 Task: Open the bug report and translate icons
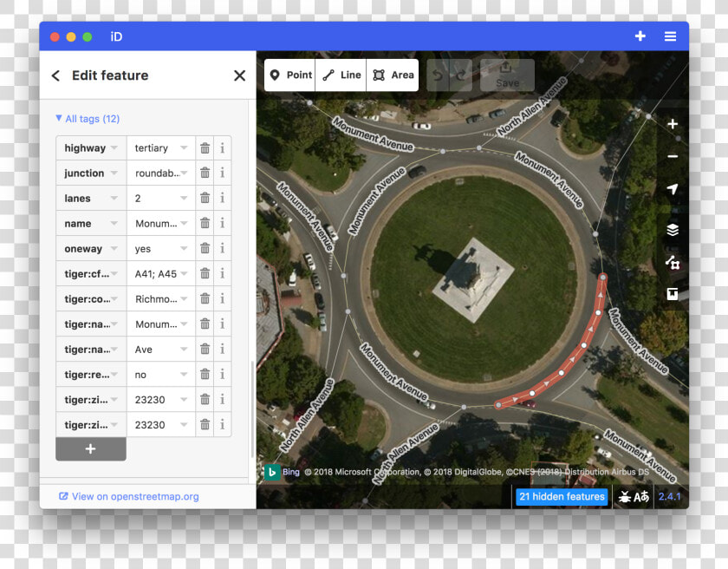click(634, 496)
